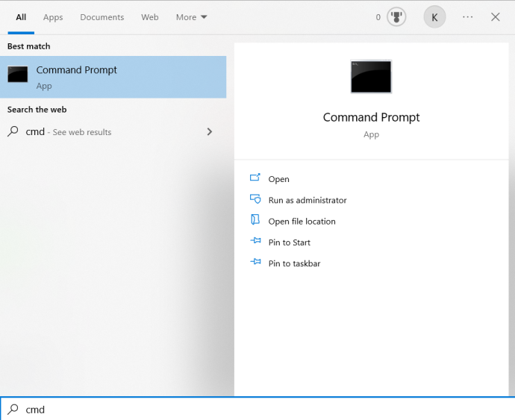Switch to the Web tab
Screen dimensions: 515x420
[x=150, y=17]
